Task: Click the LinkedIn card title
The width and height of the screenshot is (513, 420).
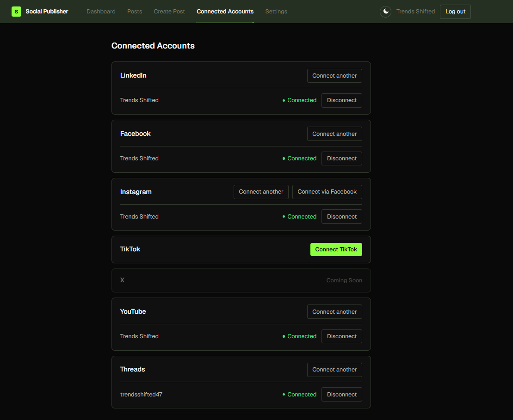Action: [x=133, y=75]
